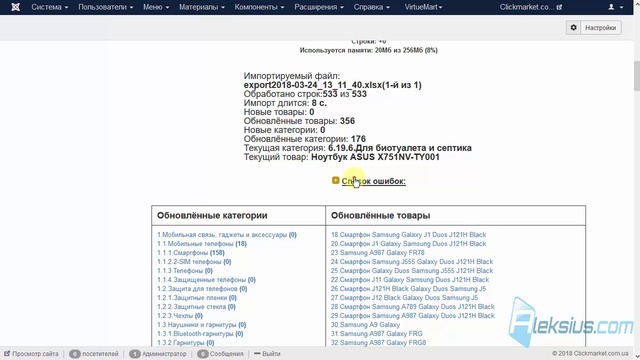Click the Настройки gear icon

pyautogui.click(x=573, y=27)
